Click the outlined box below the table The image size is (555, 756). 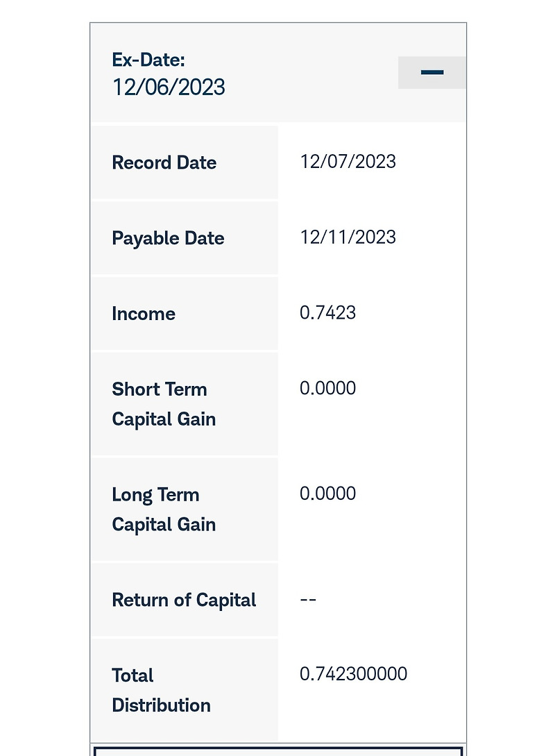coord(277,751)
